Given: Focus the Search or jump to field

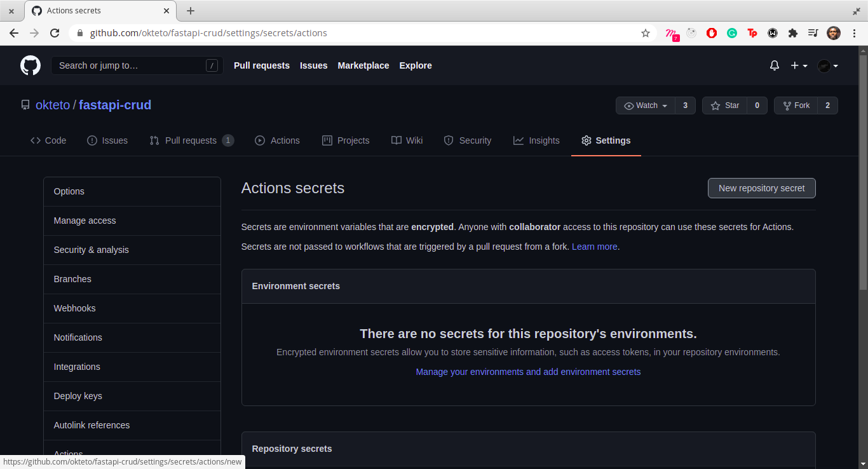Looking at the screenshot, I should [137, 65].
